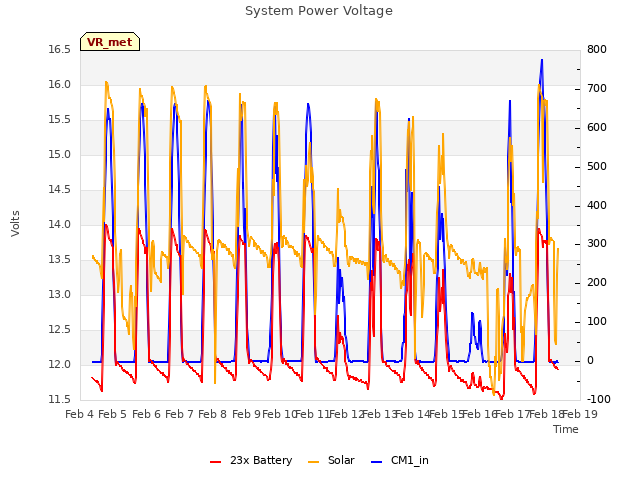Toggle the CM1_in legend entry
The height and width of the screenshot is (480, 640).
[x=400, y=460]
